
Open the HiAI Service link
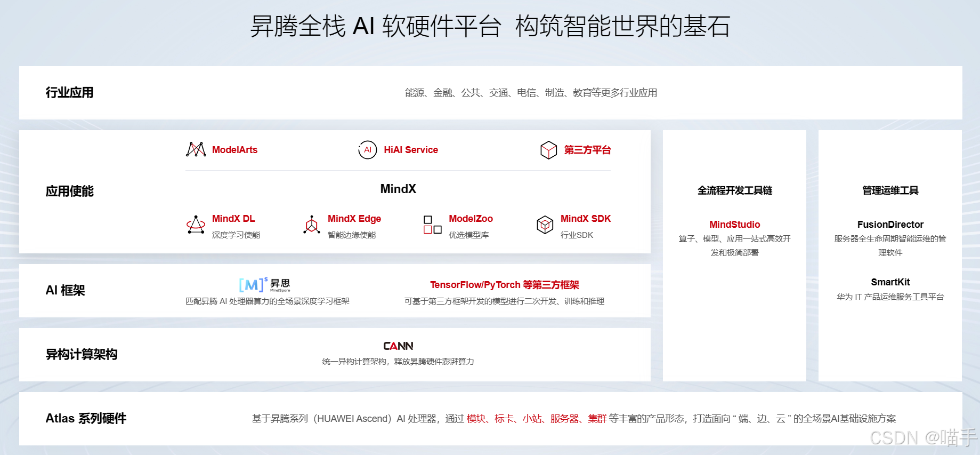pos(411,150)
